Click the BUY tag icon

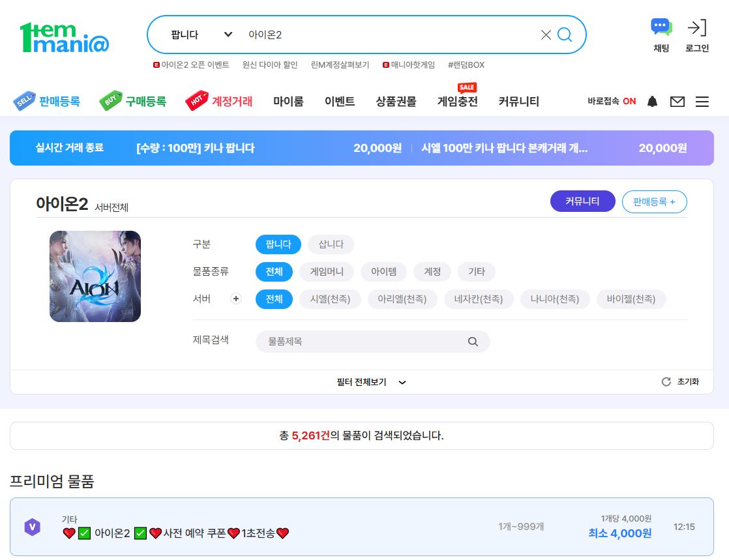point(111,100)
